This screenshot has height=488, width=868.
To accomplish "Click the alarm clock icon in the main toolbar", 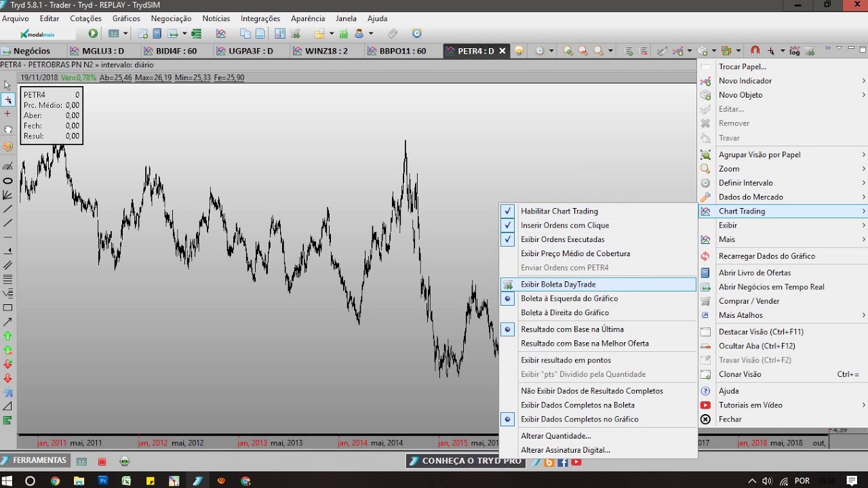I will (417, 34).
